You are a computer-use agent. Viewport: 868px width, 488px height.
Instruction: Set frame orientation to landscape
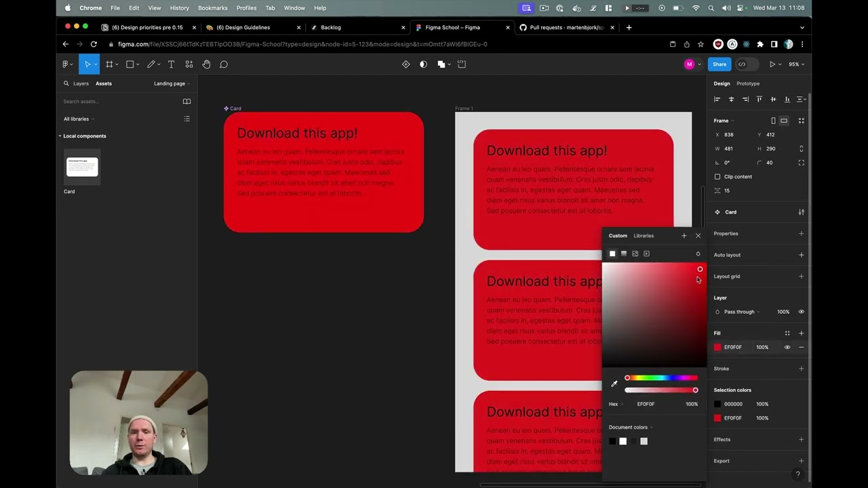(784, 121)
